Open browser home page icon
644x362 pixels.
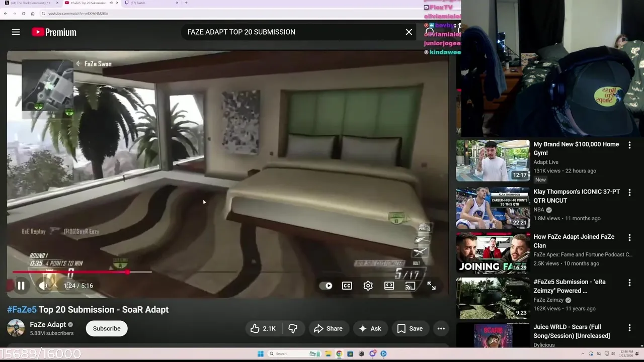[x=33, y=14]
